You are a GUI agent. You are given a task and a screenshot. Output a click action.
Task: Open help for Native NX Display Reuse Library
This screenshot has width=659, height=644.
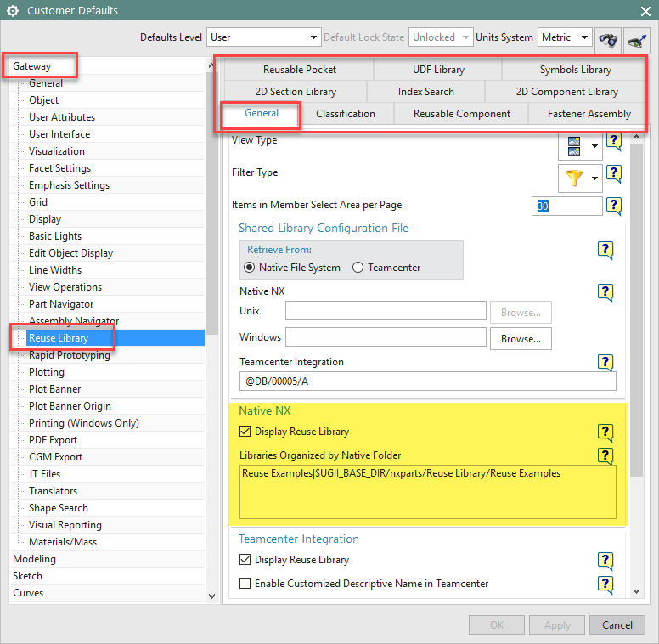pyautogui.click(x=605, y=432)
